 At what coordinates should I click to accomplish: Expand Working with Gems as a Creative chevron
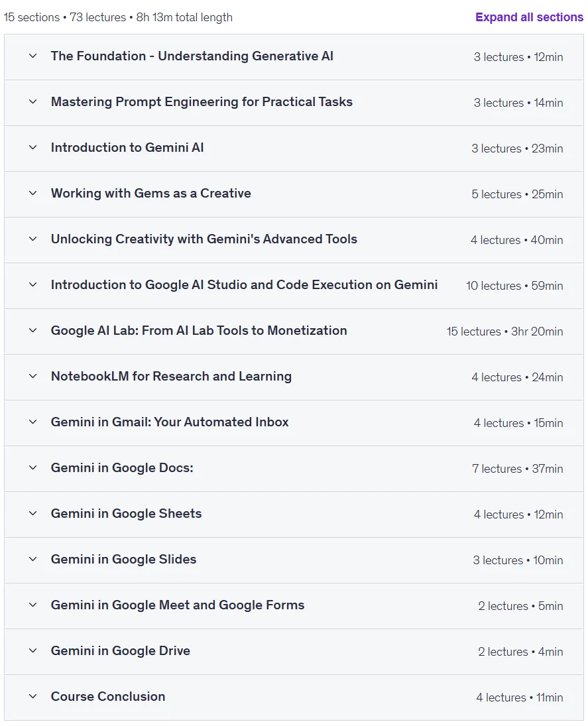point(33,193)
